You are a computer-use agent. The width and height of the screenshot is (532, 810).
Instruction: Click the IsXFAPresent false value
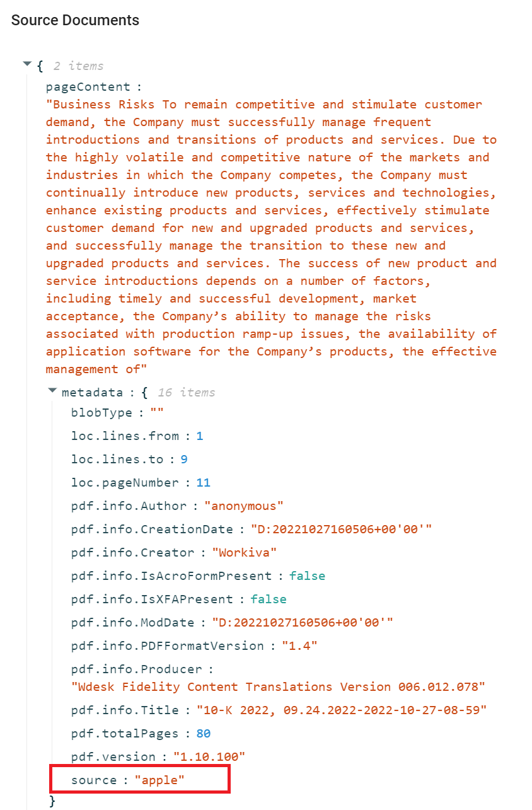269,599
